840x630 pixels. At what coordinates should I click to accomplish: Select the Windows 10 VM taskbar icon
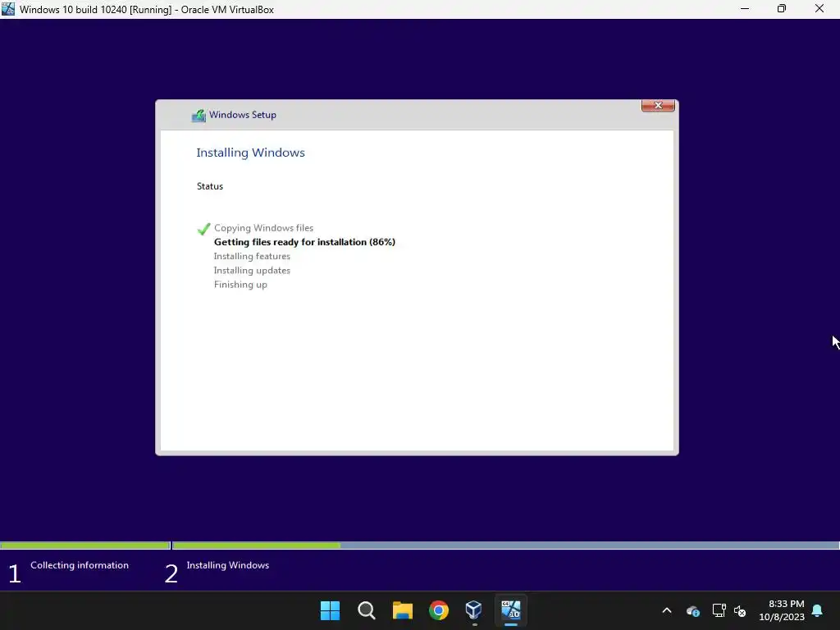click(x=511, y=610)
